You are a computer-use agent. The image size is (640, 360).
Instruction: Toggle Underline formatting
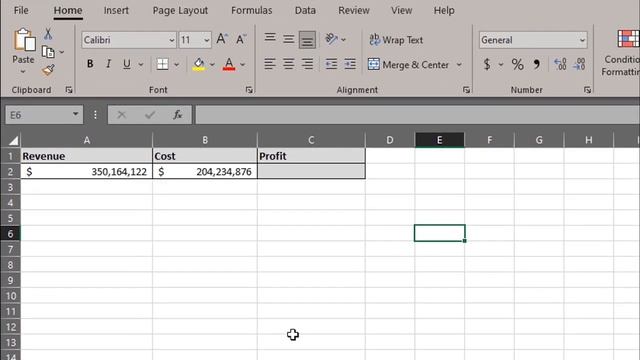pyautogui.click(x=127, y=64)
